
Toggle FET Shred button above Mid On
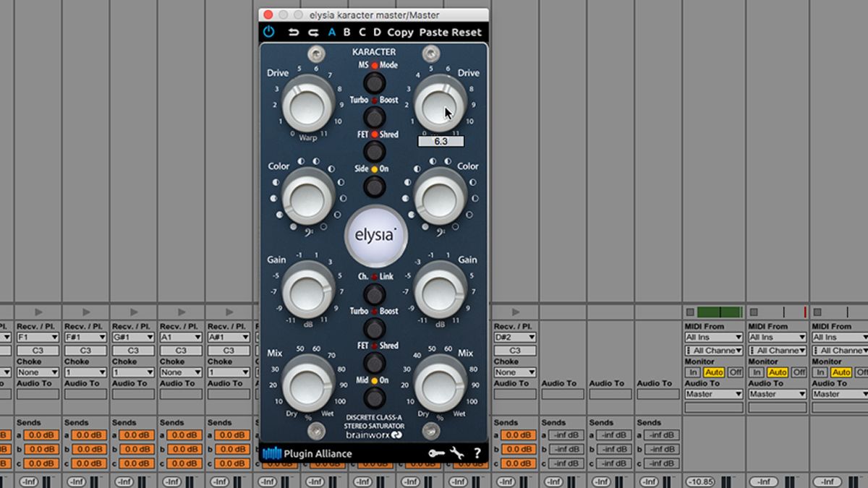[x=374, y=363]
